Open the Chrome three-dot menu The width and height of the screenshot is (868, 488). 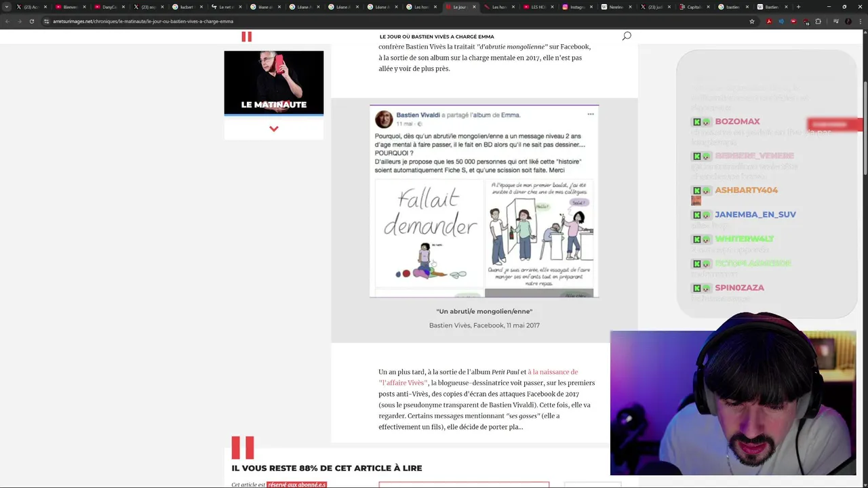[860, 21]
